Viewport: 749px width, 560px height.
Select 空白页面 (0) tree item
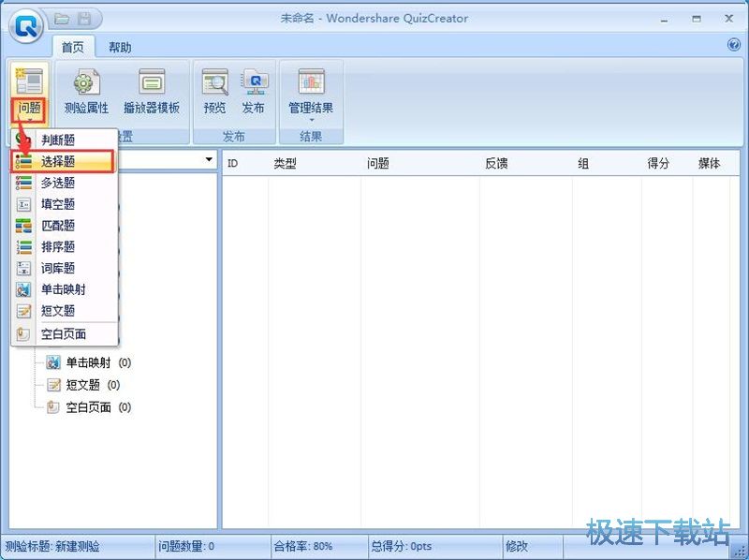point(89,407)
